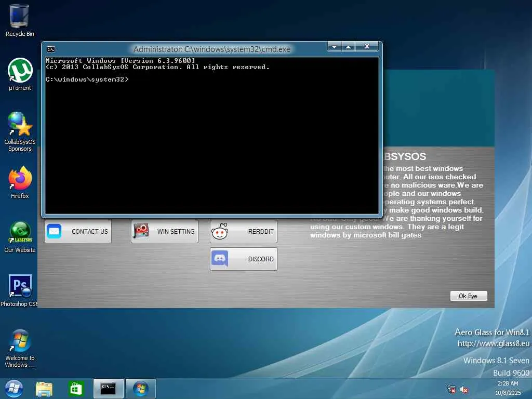Open the Welcome to Windows shortcut
Image resolution: width=532 pixels, height=399 pixels.
[20, 349]
